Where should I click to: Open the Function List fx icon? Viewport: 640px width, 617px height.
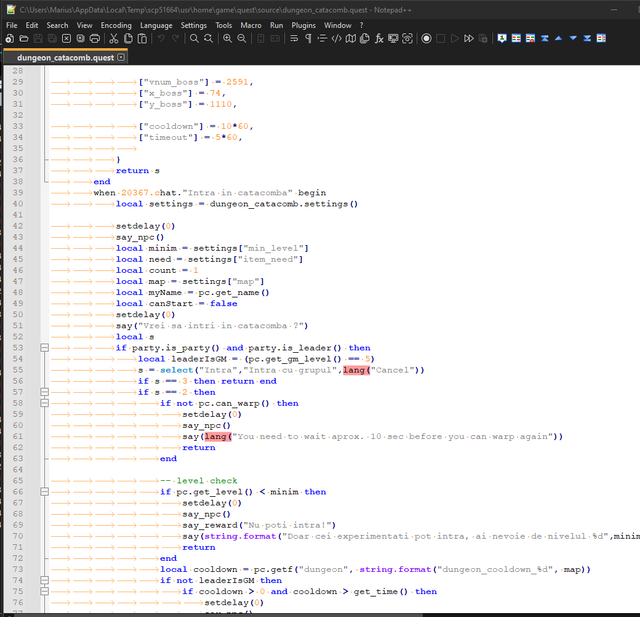click(379, 38)
